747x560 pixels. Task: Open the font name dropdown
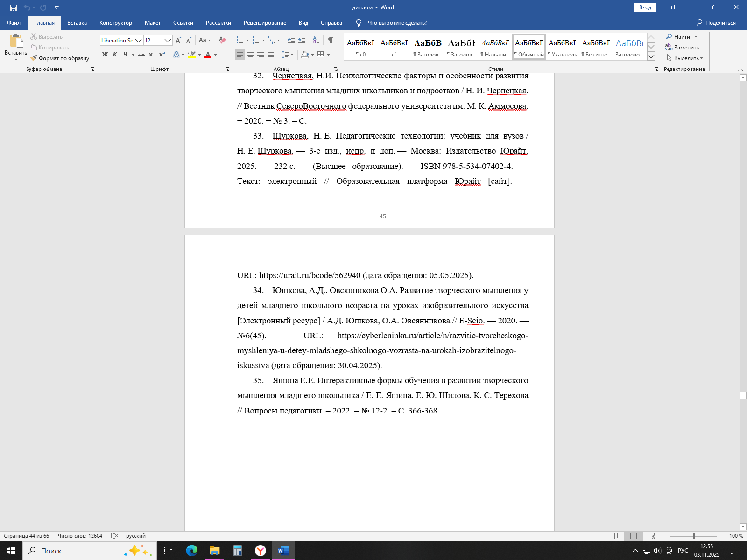tap(138, 41)
